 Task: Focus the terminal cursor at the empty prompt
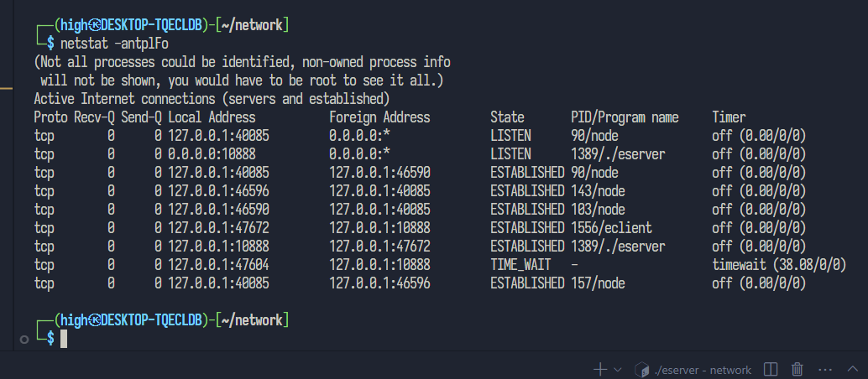[63, 339]
